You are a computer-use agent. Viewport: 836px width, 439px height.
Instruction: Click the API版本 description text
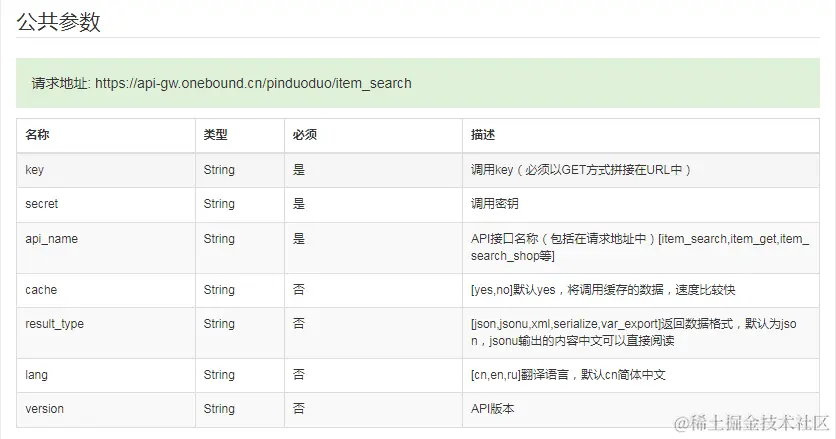pos(493,409)
